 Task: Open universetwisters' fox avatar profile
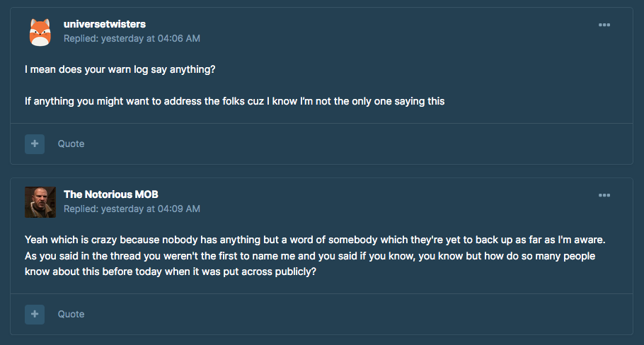pos(40,32)
